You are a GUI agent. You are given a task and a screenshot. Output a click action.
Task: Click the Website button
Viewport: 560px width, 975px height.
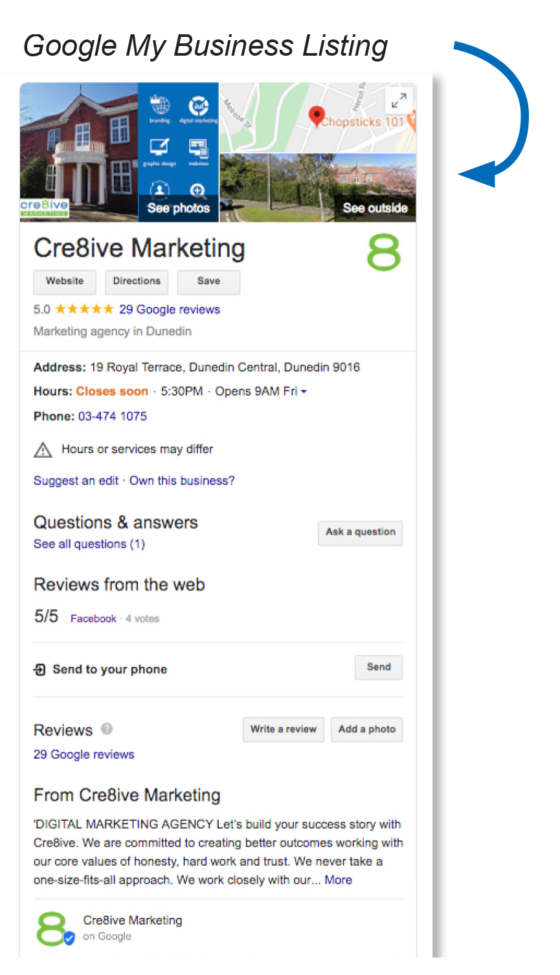click(x=65, y=282)
